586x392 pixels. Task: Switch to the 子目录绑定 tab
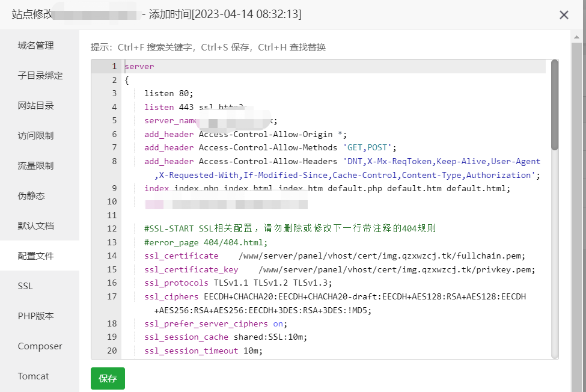click(x=40, y=76)
